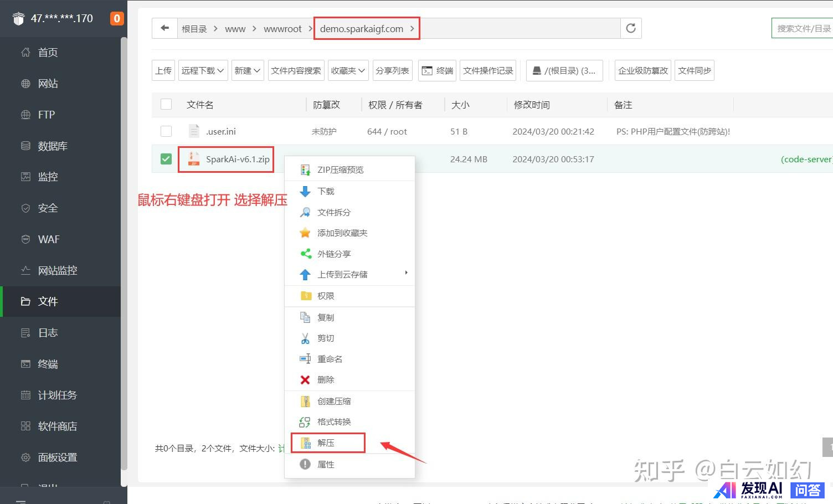The height and width of the screenshot is (504, 833).
Task: Click the SparkAi-v6.1.zip file icon
Action: point(193,159)
